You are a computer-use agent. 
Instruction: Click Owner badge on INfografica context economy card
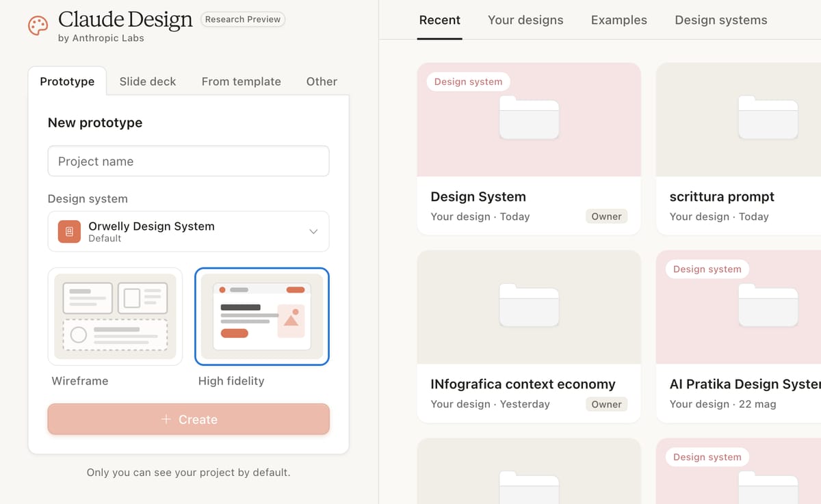pos(607,404)
